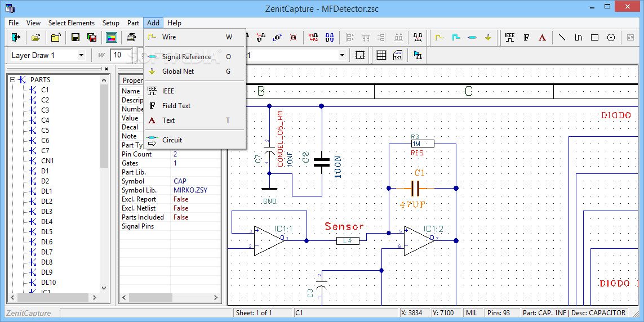Open the Select Elements menu
644x322 pixels.
click(x=72, y=23)
